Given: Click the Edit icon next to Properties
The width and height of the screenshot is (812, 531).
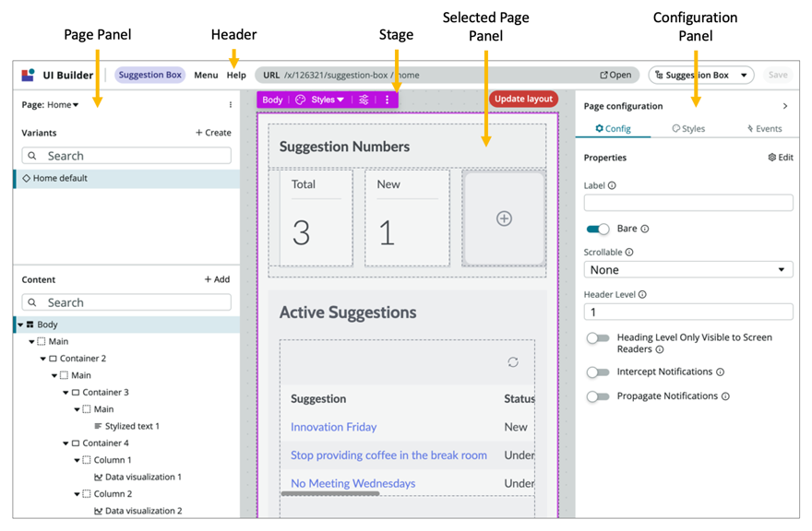Looking at the screenshot, I should (780, 157).
